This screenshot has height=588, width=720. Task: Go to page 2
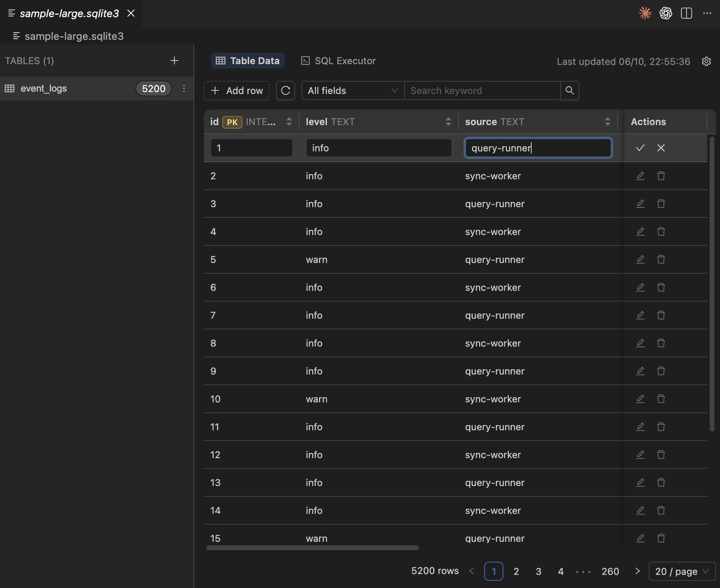pos(516,571)
